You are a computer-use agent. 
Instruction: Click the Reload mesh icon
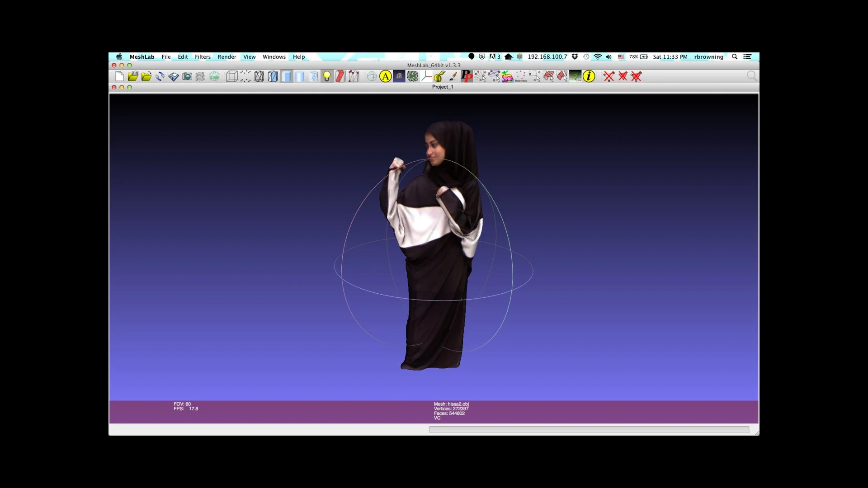coord(160,76)
